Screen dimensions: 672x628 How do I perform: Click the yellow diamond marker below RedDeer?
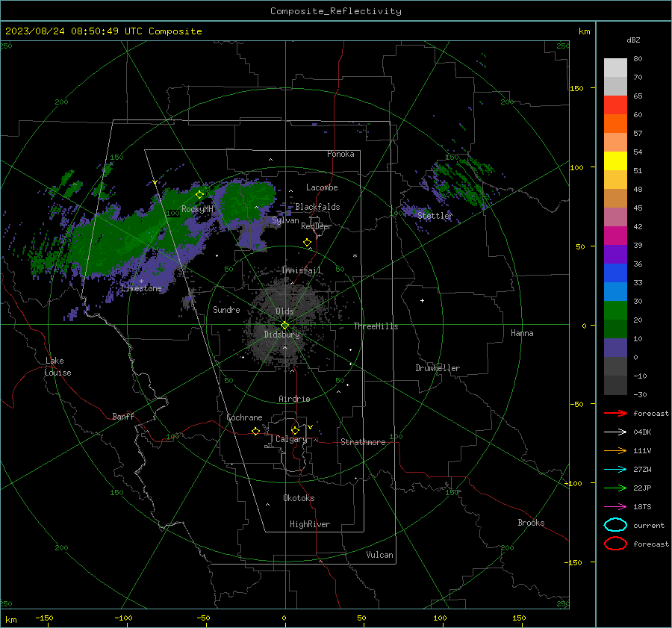point(307,243)
